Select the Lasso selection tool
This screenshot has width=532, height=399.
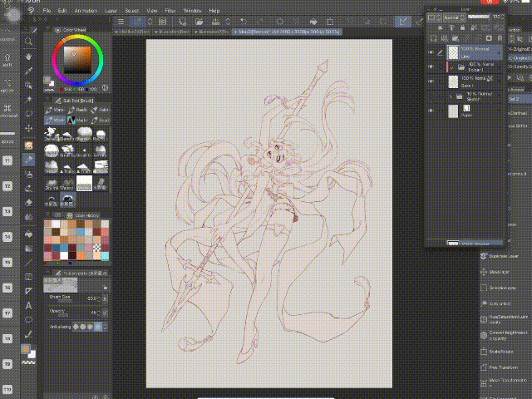(29, 116)
